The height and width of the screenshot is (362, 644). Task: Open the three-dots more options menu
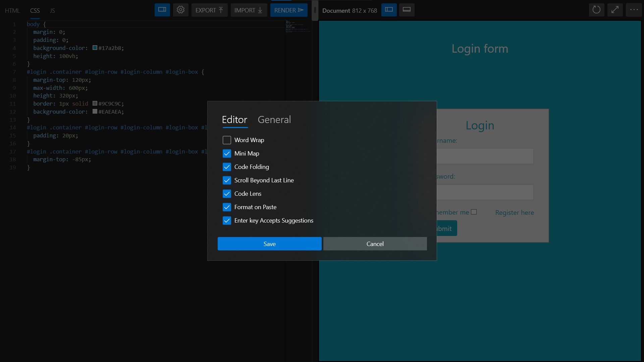(634, 10)
